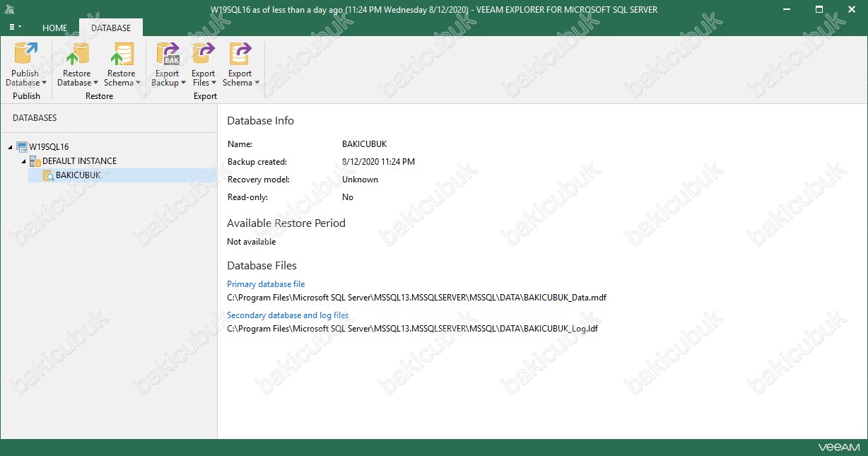Click the BAKICUBUK_Data.mdf file path
This screenshot has height=456, width=868.
coord(416,298)
